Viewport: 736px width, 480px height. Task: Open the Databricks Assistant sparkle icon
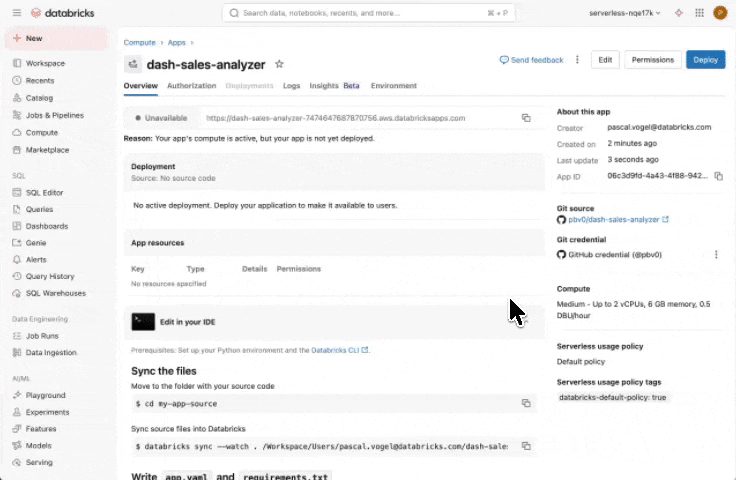coord(679,13)
